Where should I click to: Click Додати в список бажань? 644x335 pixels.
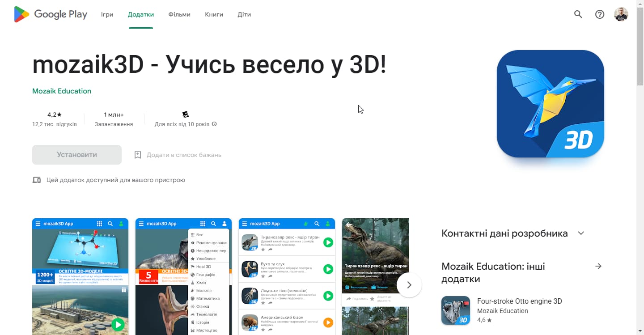[184, 155]
